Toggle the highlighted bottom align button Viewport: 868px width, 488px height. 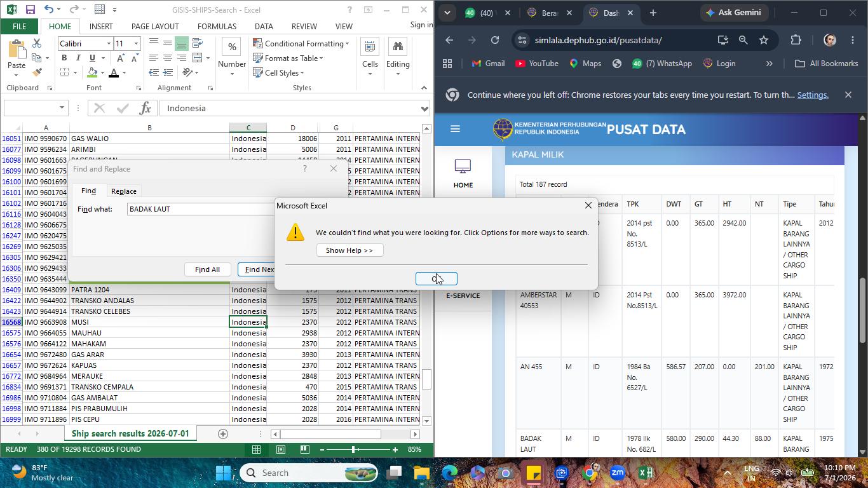tap(181, 43)
